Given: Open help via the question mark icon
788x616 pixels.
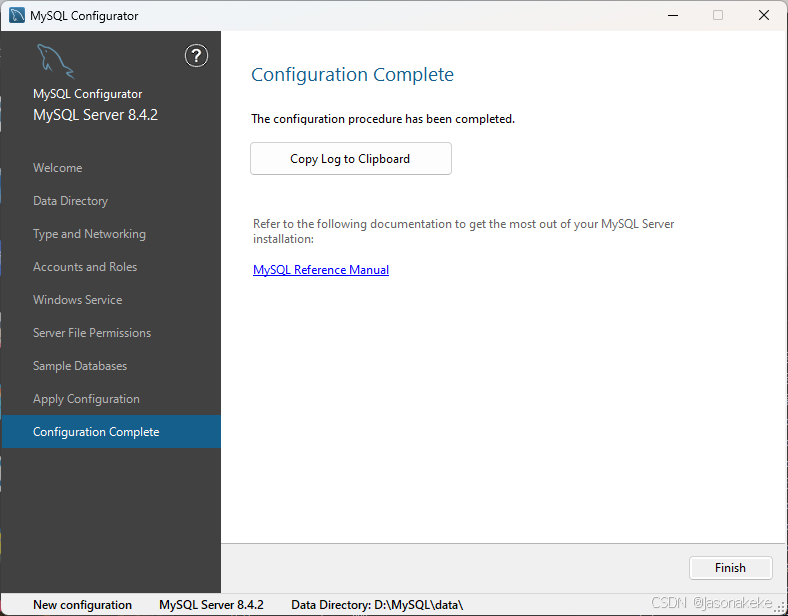Looking at the screenshot, I should [196, 56].
